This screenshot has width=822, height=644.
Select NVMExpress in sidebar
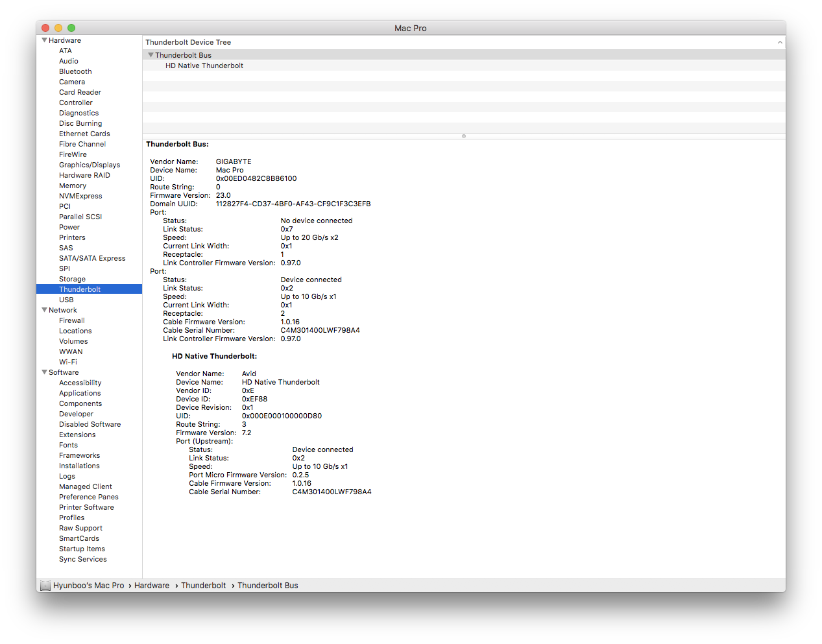[80, 196]
